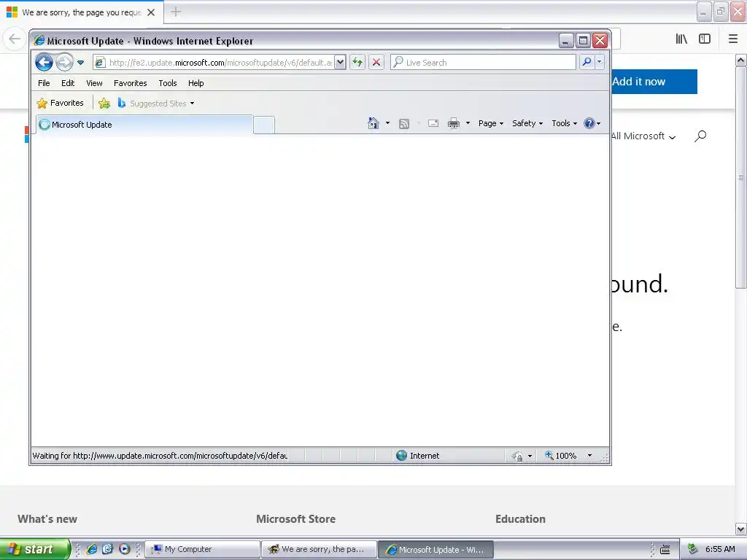Expand the IE address bar dropdown arrow
The height and width of the screenshot is (560, 747).
pos(340,63)
